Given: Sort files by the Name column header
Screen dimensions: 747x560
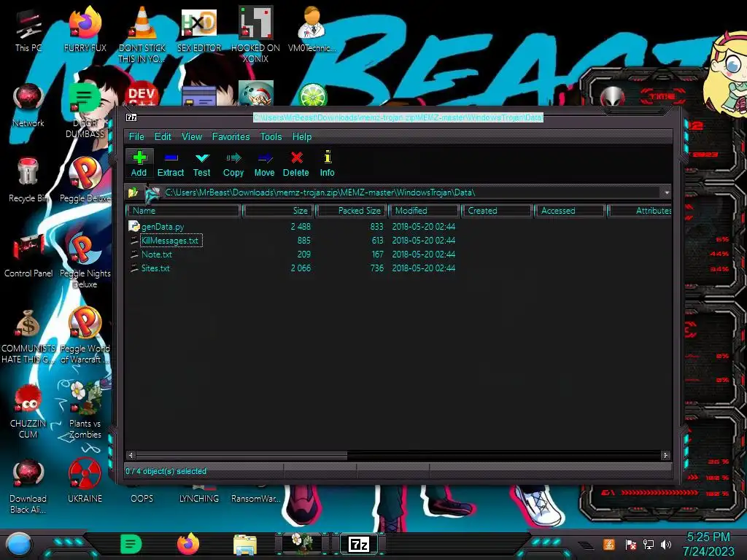Looking at the screenshot, I should pos(183,211).
